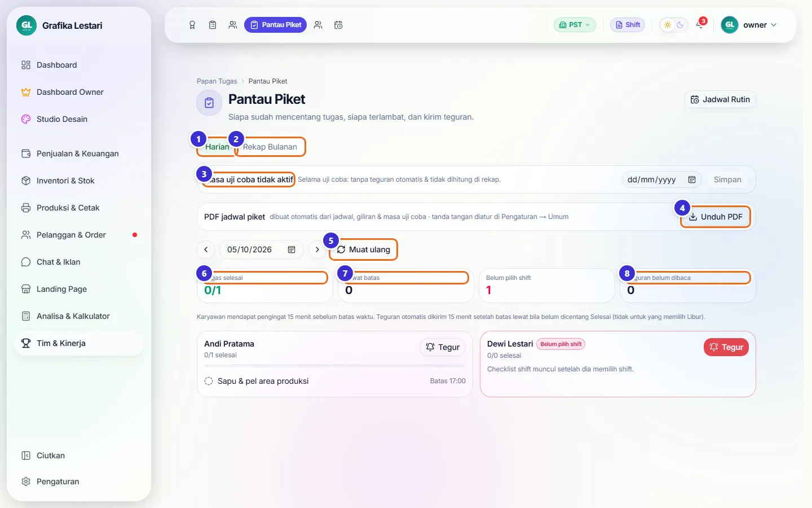The image size is (812, 508).
Task: Switch to dark mode moon toggle
Action: (x=680, y=25)
